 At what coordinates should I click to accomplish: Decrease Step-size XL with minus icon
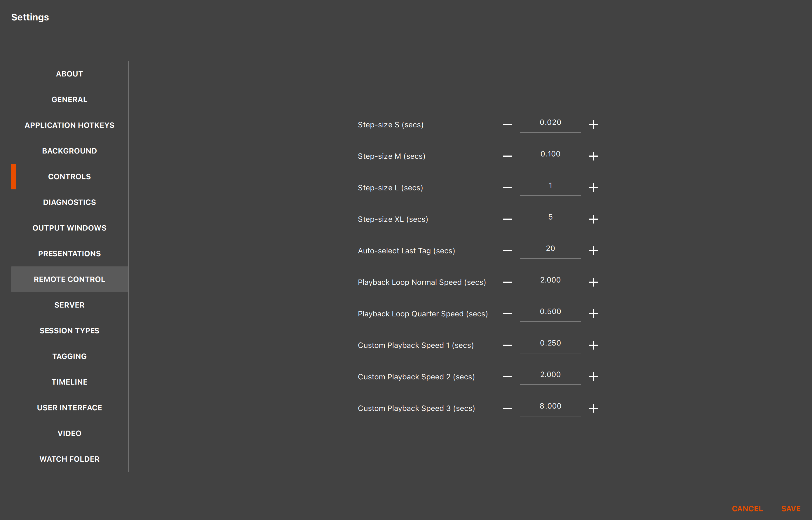click(x=507, y=219)
